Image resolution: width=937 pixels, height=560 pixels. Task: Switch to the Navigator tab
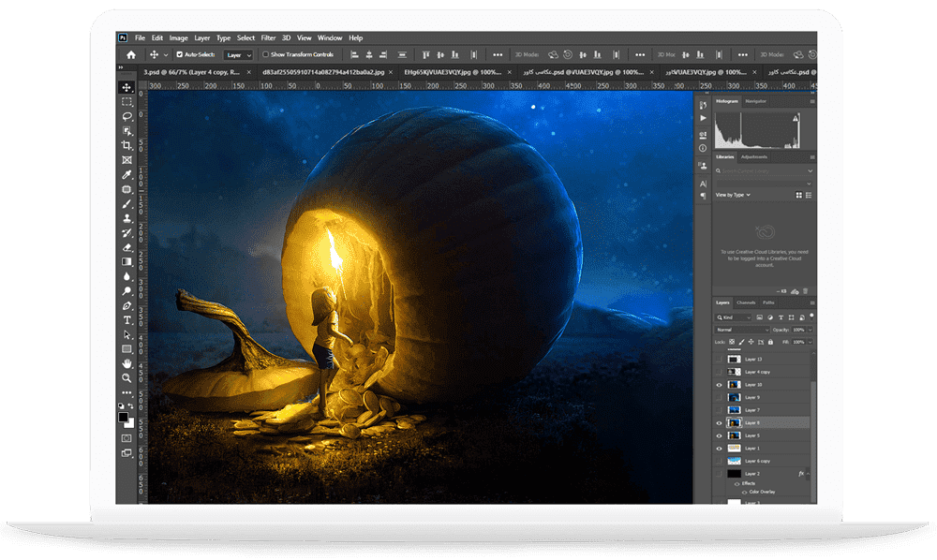coord(756,101)
